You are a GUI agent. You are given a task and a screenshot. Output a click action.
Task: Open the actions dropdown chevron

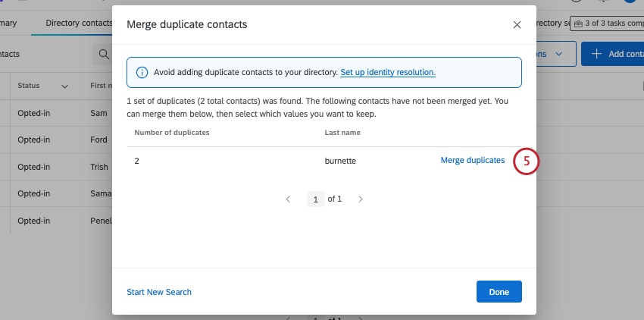(559, 55)
